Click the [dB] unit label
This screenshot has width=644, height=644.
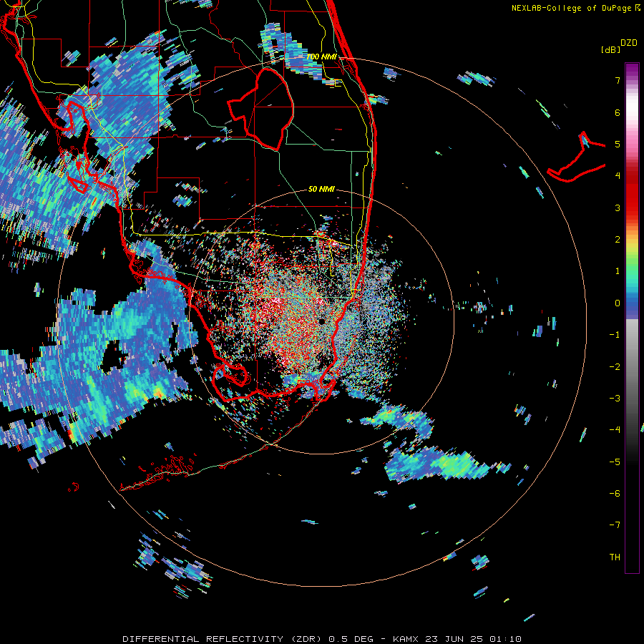611,49
